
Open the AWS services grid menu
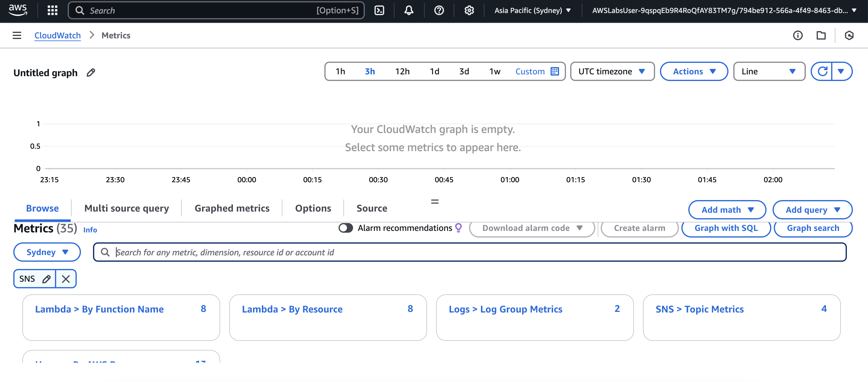point(53,11)
